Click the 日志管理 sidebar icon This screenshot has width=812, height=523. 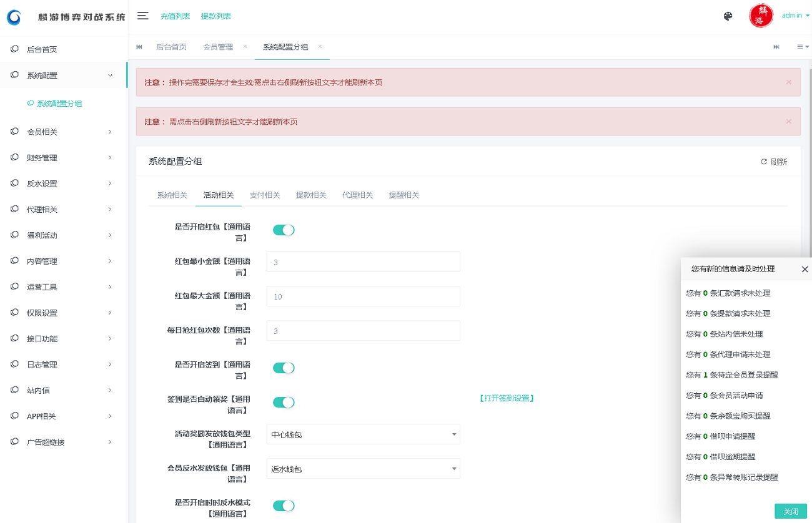coord(14,364)
